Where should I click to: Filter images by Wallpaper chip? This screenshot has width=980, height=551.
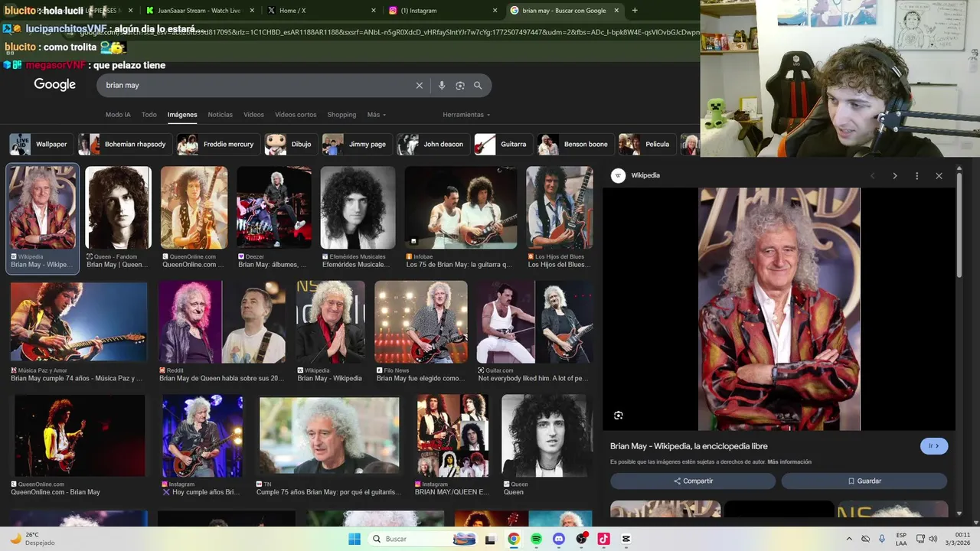41,144
